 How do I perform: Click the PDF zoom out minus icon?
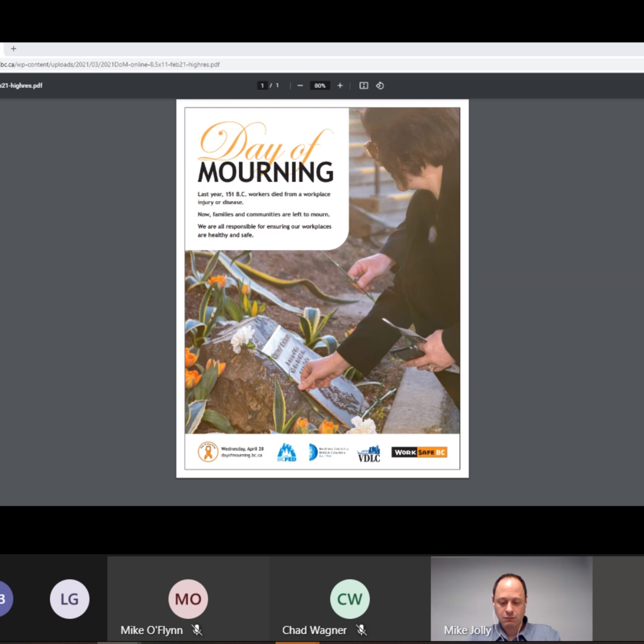coord(300,86)
